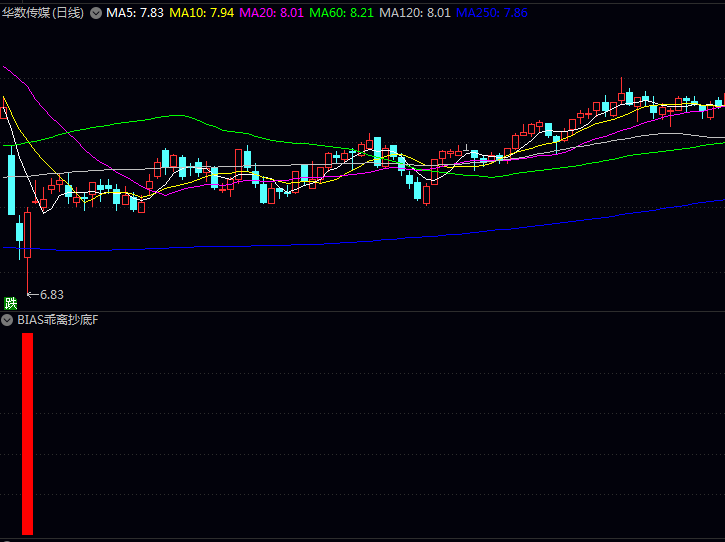
Task: Open the dropdown arrow beside 华数传媒(日线)
Action: [x=96, y=13]
